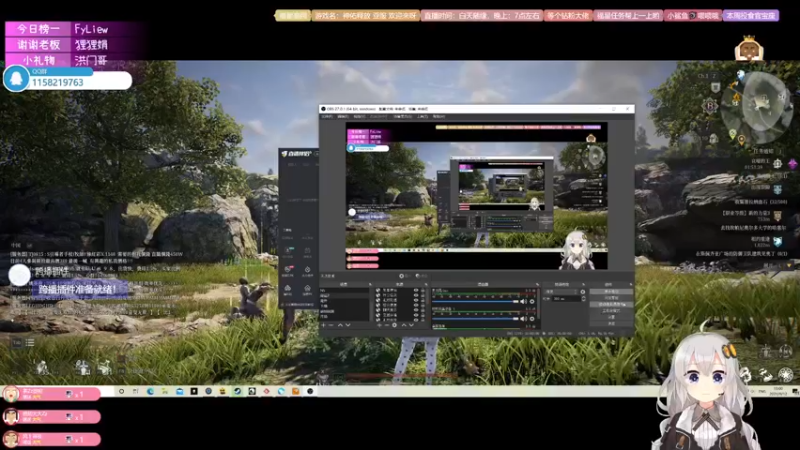Screen dimensions: 800x450
Task: Add a new scene in OBS Scenes panel
Action: 323,325
